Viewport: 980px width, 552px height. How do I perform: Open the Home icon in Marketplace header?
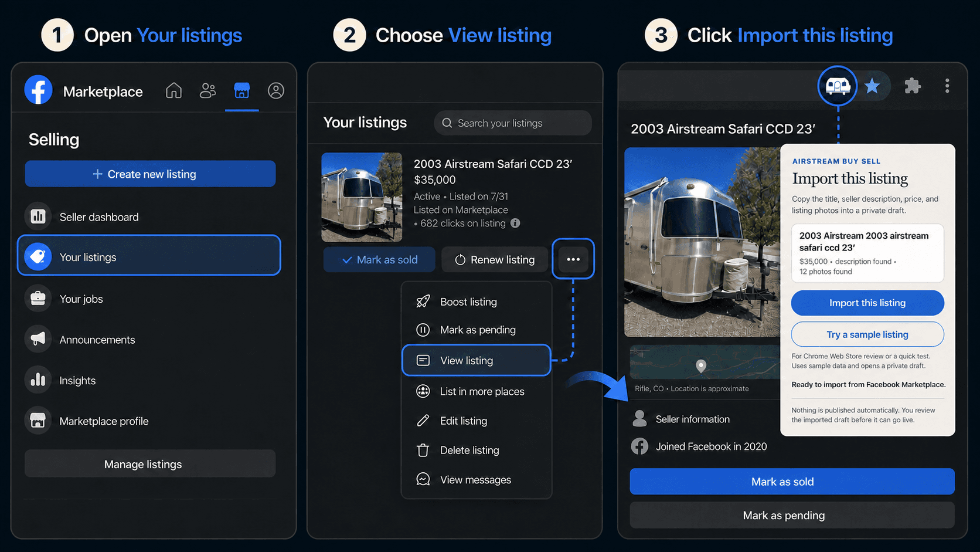coord(173,90)
